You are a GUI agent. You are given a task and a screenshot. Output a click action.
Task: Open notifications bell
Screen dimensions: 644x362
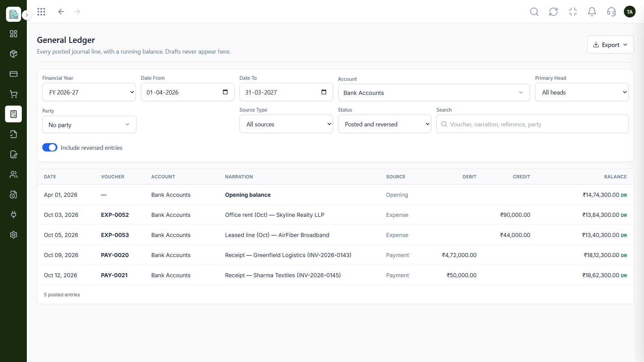pos(592,12)
